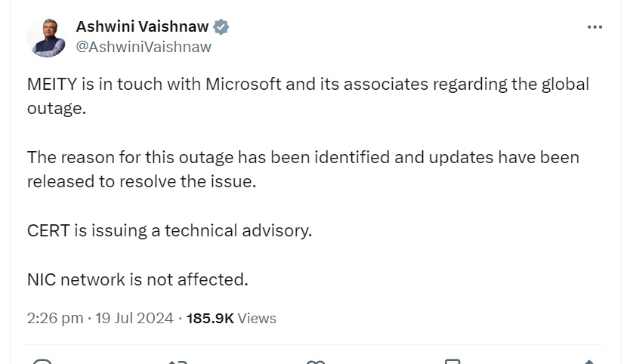Bookmark the tweet using the bookmark icon

(x=452, y=361)
